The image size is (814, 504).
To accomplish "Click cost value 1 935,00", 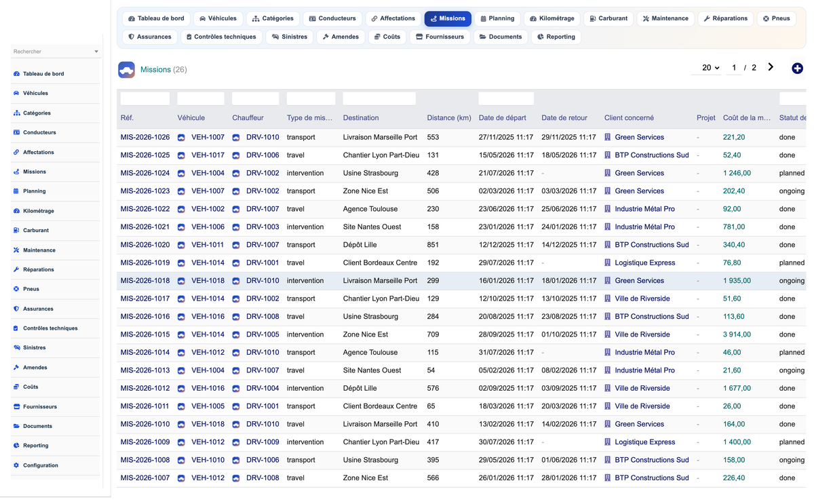I will [737, 281].
